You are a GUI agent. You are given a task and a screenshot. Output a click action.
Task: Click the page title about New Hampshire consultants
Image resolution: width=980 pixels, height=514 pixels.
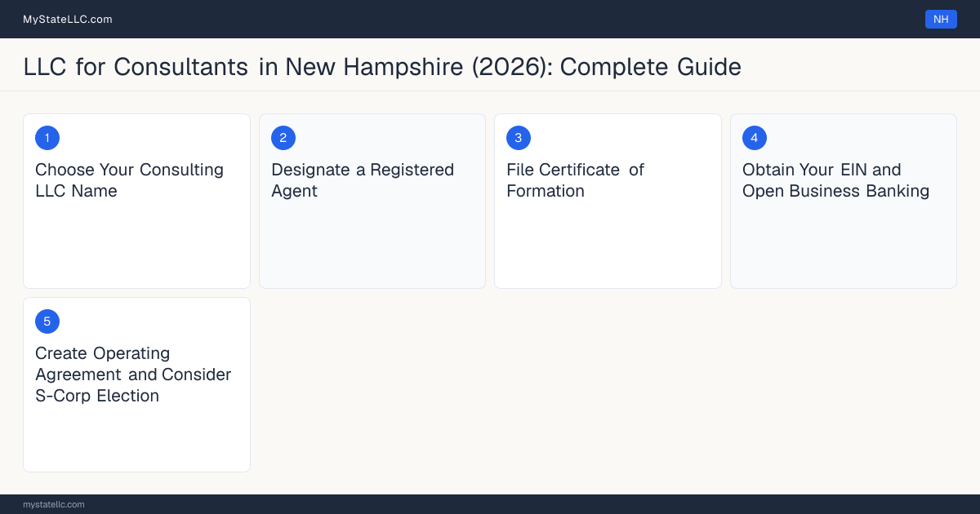pyautogui.click(x=382, y=67)
